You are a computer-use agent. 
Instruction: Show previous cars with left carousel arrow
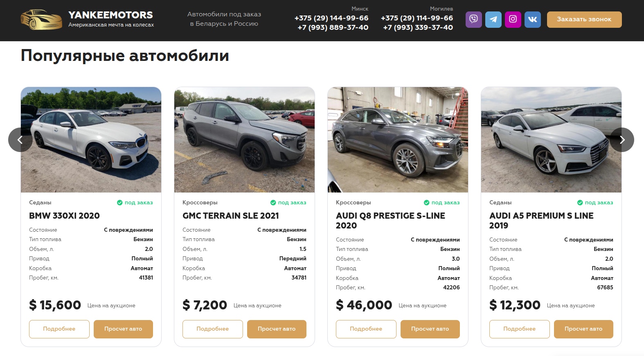pyautogui.click(x=20, y=140)
